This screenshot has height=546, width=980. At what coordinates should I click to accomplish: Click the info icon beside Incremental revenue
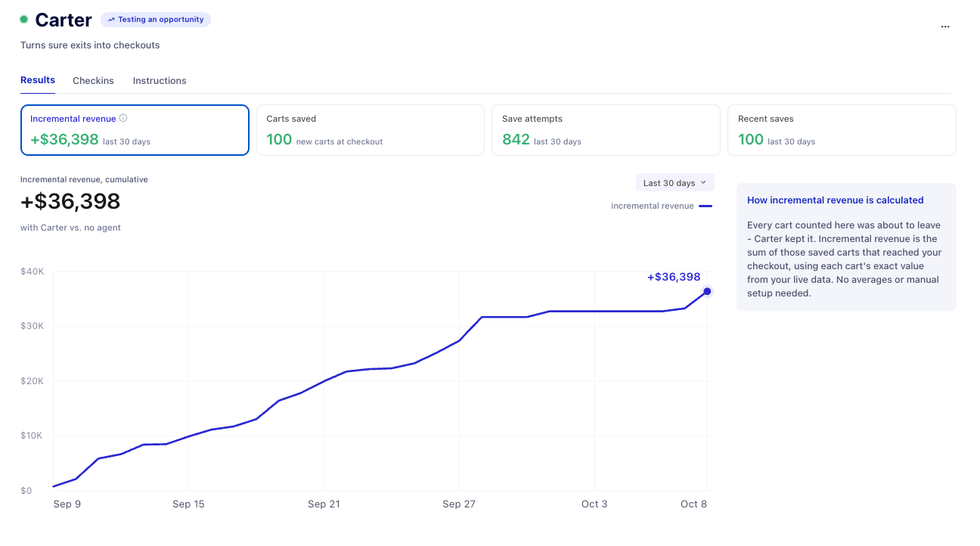tap(123, 118)
